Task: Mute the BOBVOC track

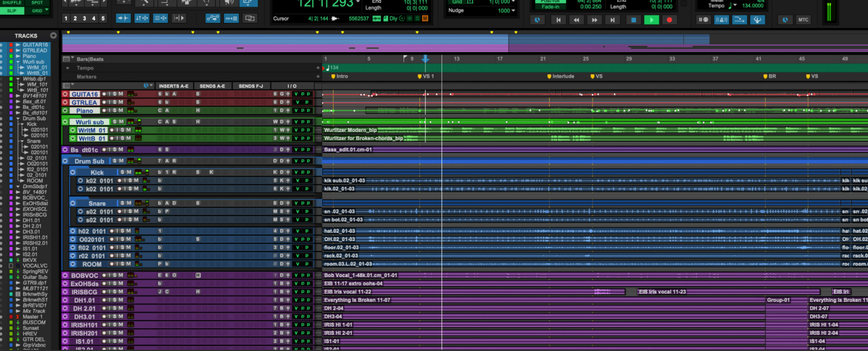Action: pyautogui.click(x=121, y=275)
